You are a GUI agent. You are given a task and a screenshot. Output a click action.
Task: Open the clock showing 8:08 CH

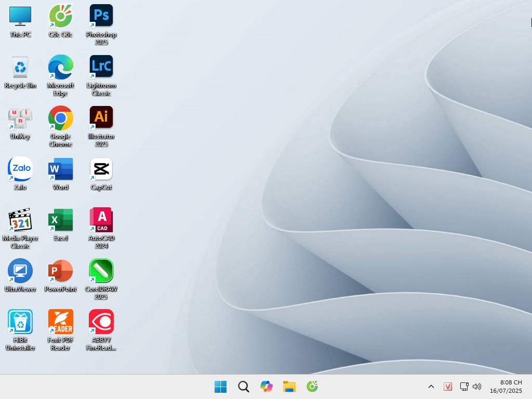pos(506,387)
